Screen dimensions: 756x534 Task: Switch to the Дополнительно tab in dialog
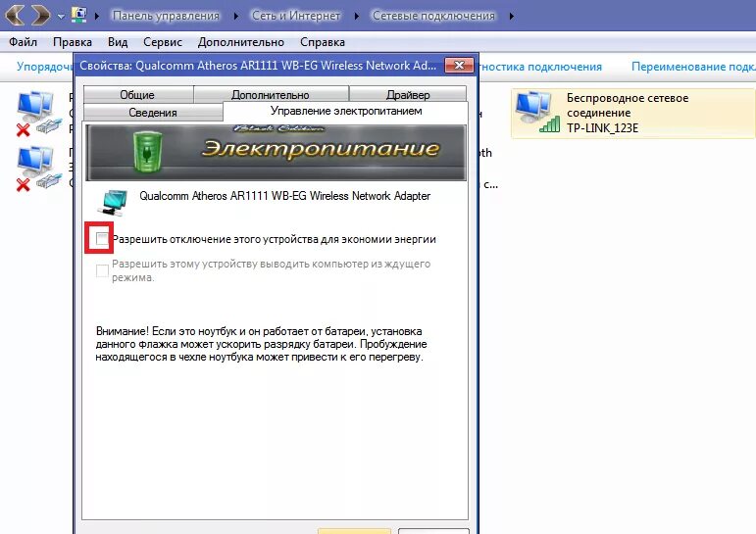271,94
